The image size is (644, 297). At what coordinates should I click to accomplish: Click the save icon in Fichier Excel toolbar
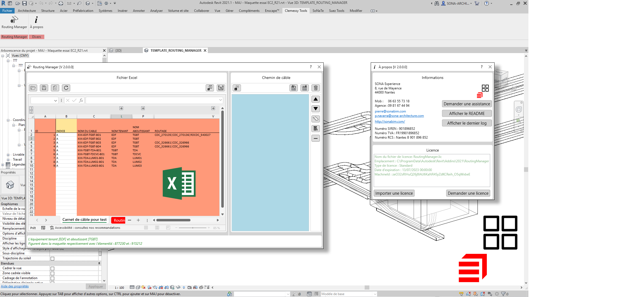(x=44, y=88)
